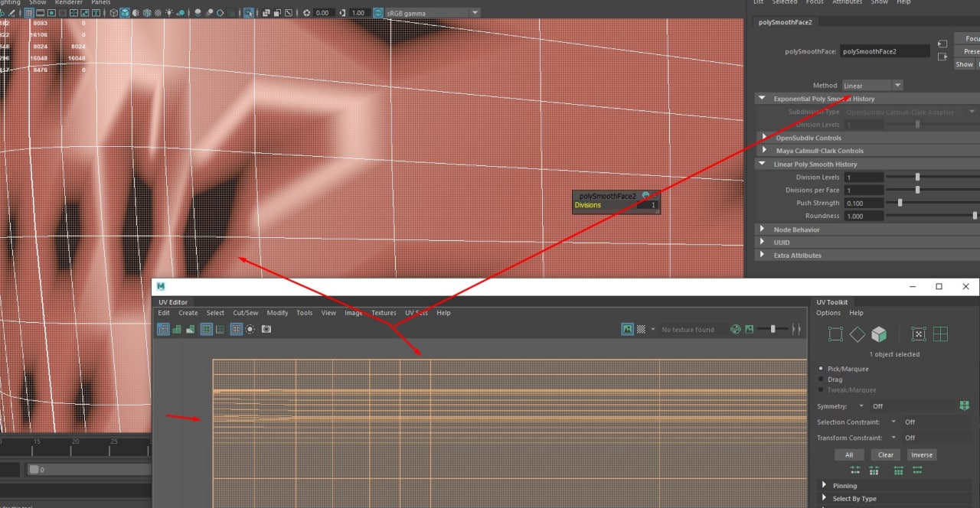Toggle the view transform icon beside sRGB gamma

pyautogui.click(x=377, y=13)
